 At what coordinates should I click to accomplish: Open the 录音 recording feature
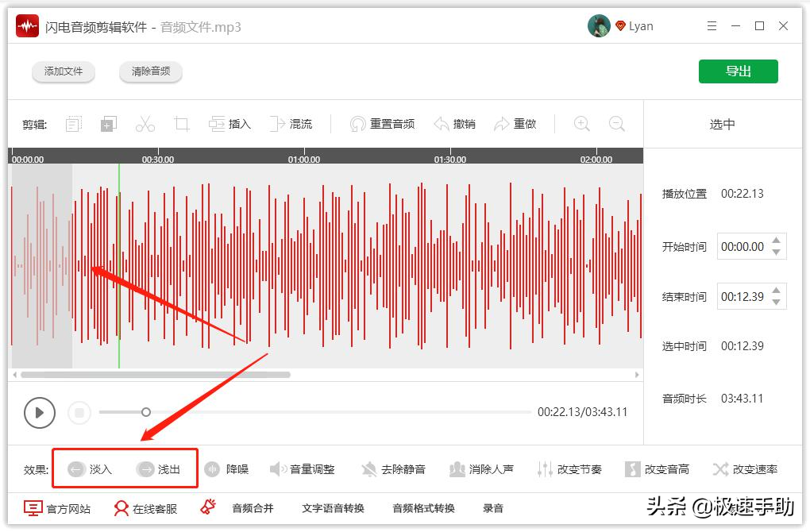tap(492, 507)
